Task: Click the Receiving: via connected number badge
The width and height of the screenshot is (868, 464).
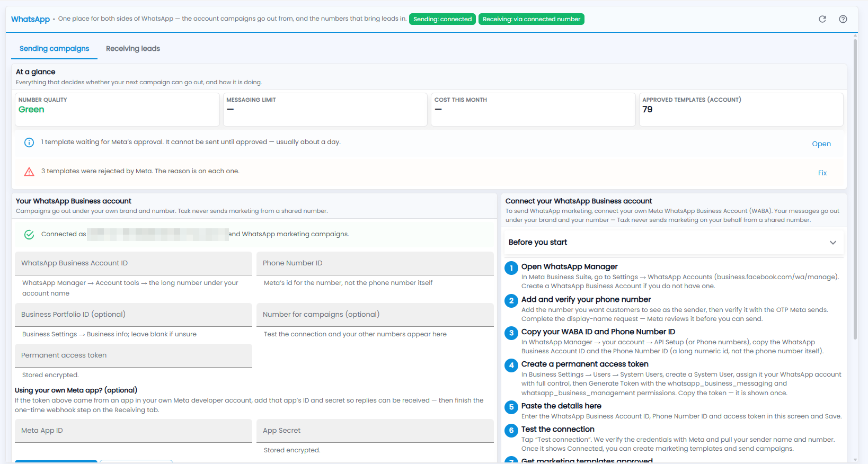Action: click(x=532, y=19)
